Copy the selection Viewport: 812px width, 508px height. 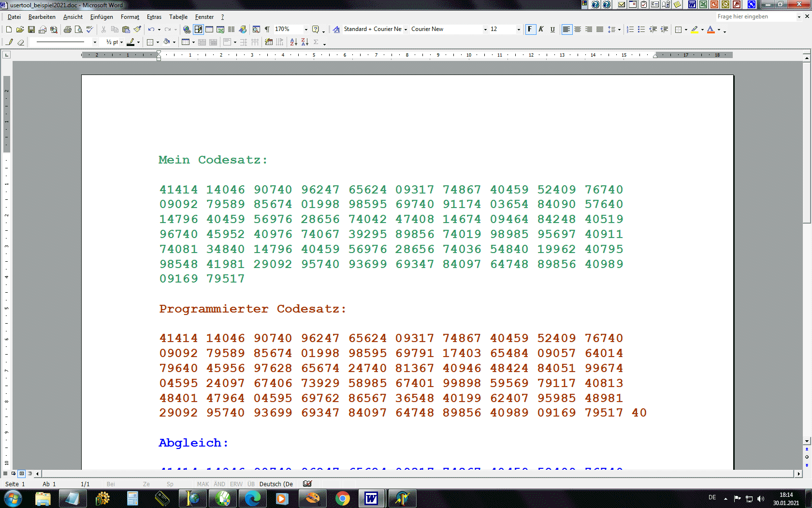point(115,30)
